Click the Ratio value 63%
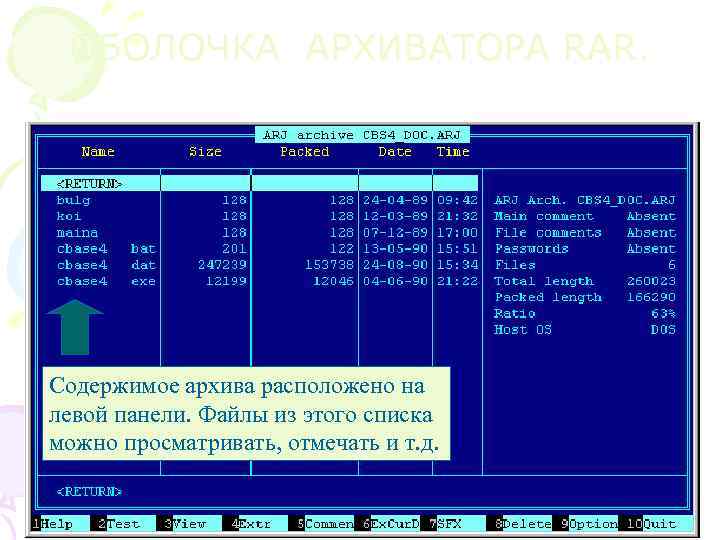Image resolution: width=720 pixels, height=540 pixels. click(664, 314)
